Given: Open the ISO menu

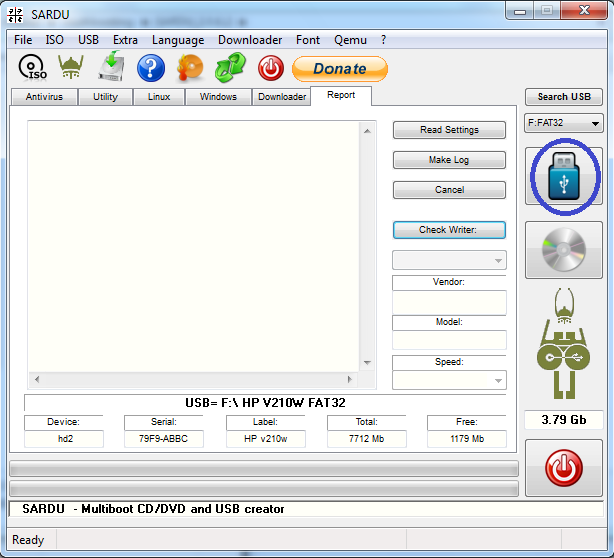Looking at the screenshot, I should [x=54, y=40].
